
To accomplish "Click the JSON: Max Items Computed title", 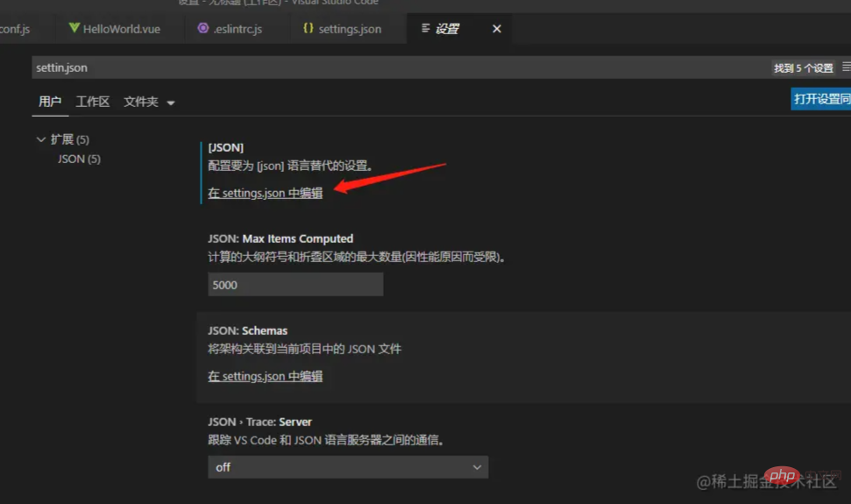I will click(x=280, y=238).
